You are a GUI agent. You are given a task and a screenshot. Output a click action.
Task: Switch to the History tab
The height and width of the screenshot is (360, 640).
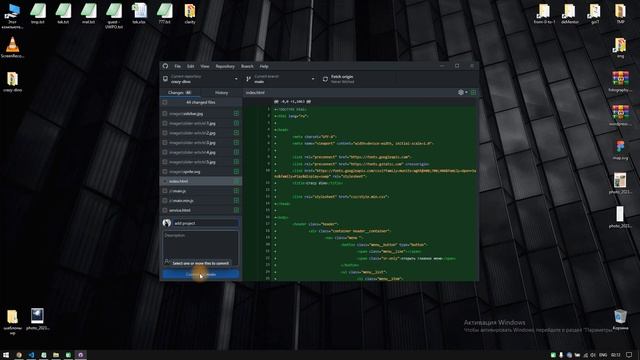coord(222,93)
